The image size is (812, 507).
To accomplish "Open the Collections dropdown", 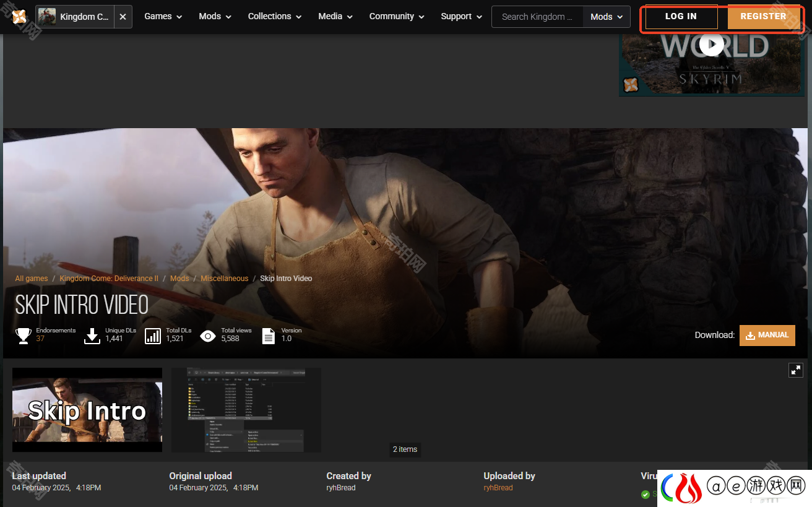I will (275, 17).
